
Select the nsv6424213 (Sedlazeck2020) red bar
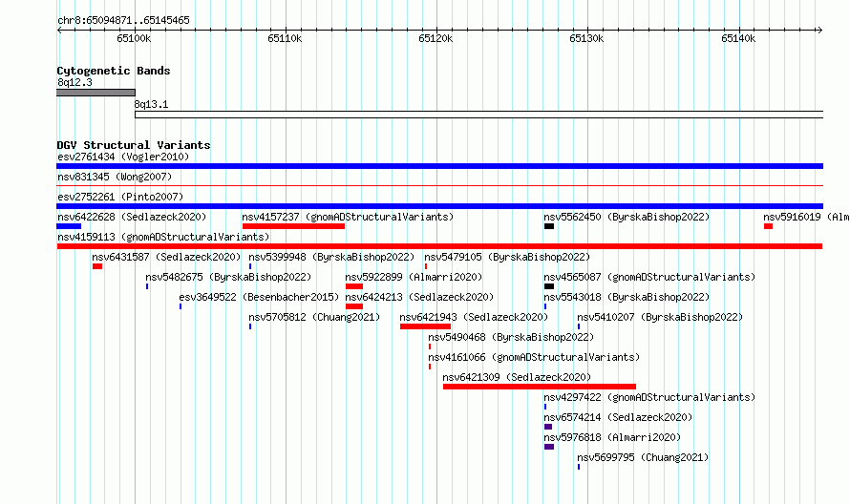pyautogui.click(x=354, y=306)
